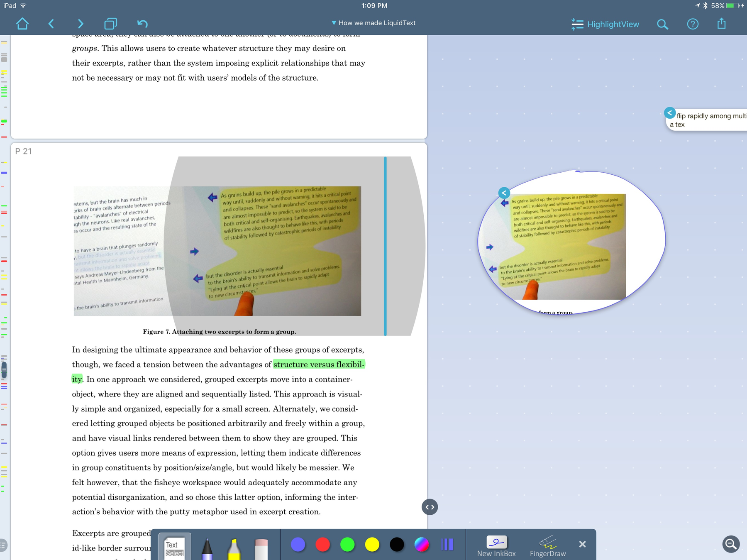Viewport: 747px width, 560px height.
Task: Open the search magnifier icon
Action: click(x=663, y=24)
